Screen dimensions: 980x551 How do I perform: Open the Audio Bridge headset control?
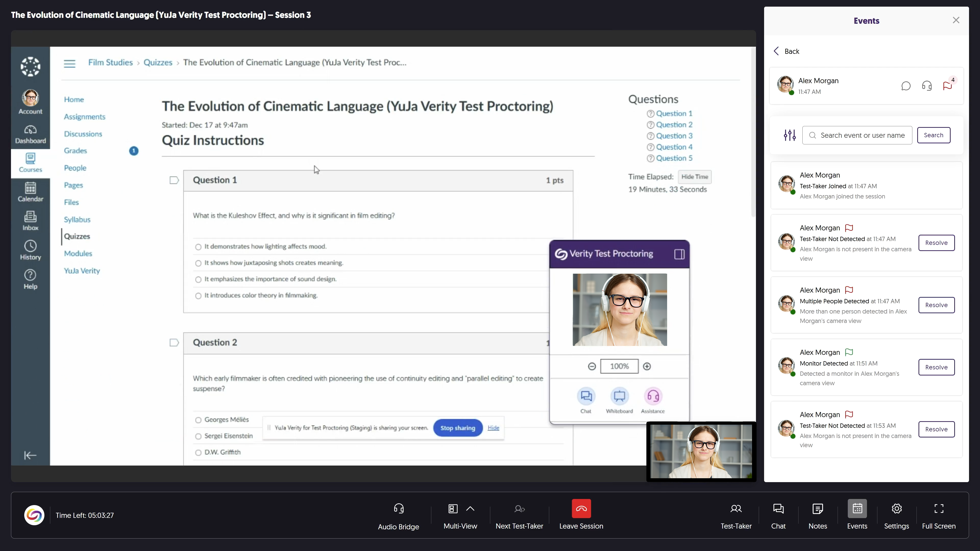pos(398,509)
